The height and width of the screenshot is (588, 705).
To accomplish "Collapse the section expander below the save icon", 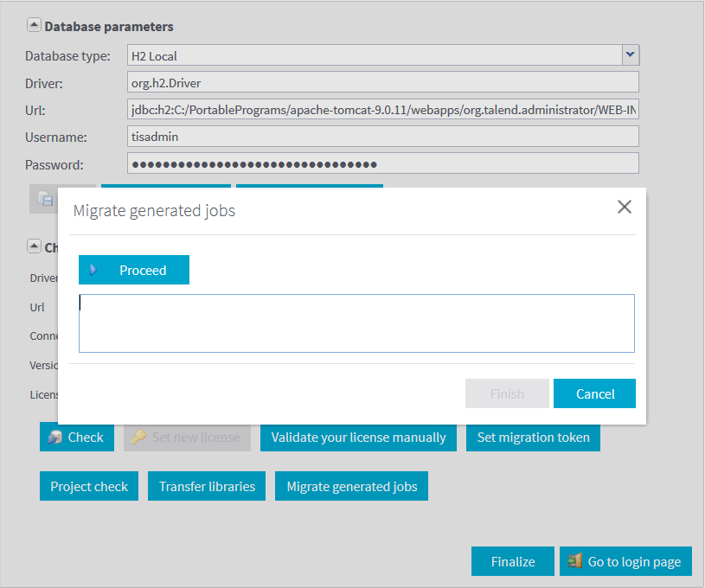I will (33, 246).
